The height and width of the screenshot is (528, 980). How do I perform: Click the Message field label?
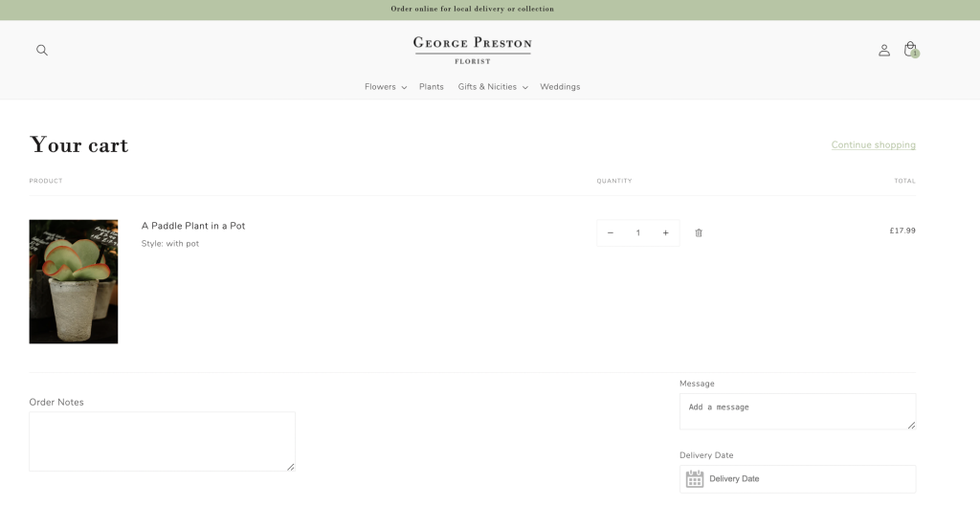(x=697, y=384)
